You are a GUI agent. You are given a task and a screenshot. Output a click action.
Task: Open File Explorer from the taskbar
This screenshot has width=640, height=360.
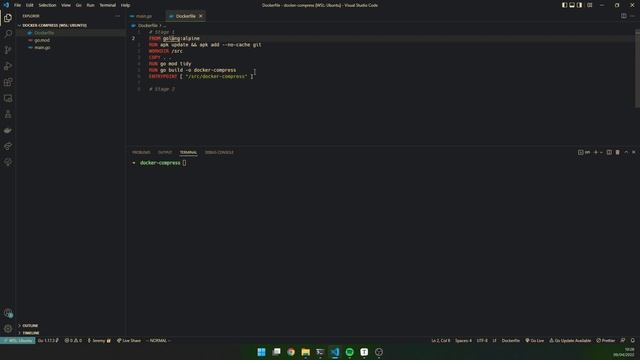click(306, 352)
